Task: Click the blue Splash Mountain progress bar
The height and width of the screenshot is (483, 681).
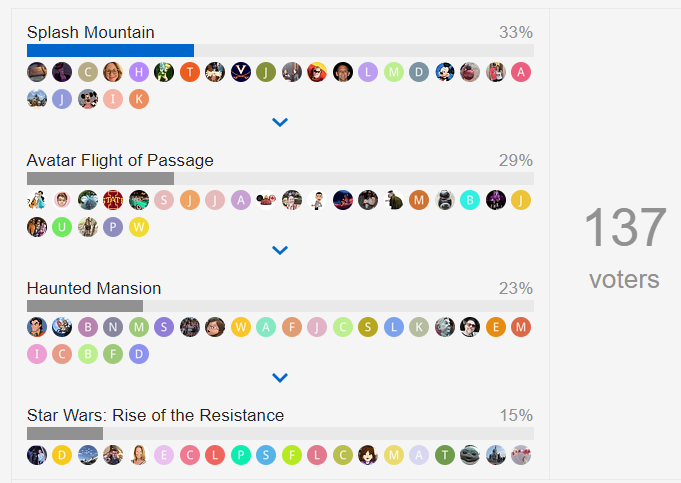Action: tap(110, 50)
